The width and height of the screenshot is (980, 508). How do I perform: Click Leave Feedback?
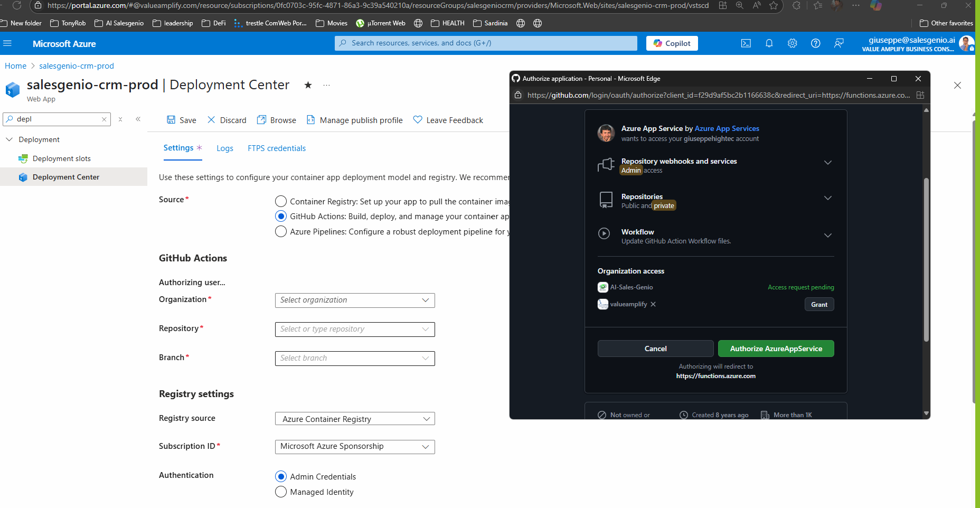pos(448,120)
